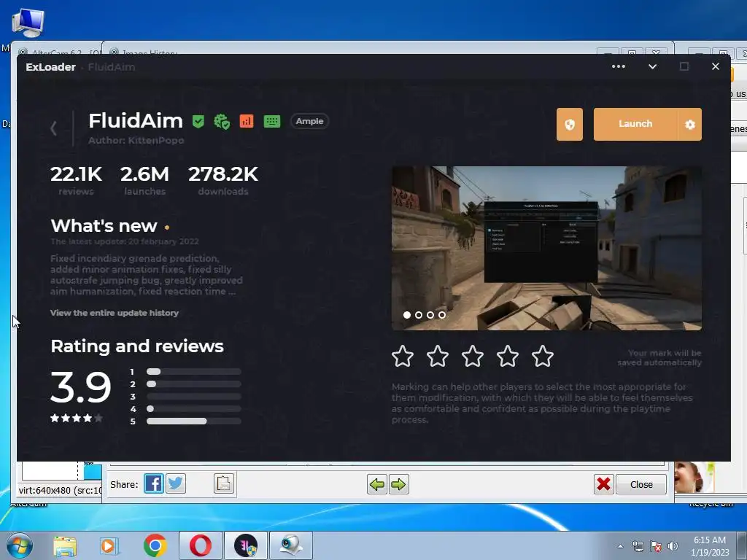Open the FluidAim screenshot preview
The height and width of the screenshot is (560, 747).
coord(546,248)
